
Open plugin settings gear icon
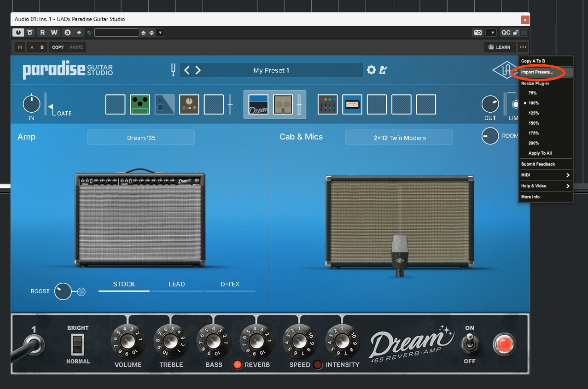pos(372,70)
